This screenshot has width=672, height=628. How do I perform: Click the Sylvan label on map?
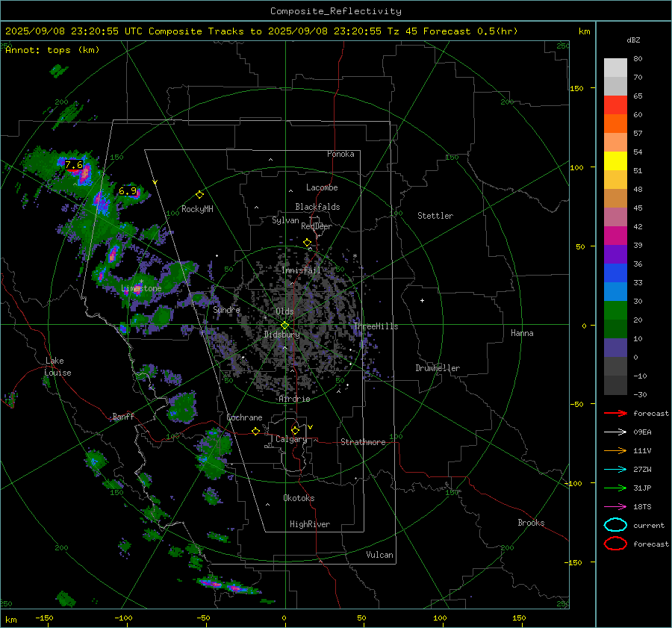[285, 220]
